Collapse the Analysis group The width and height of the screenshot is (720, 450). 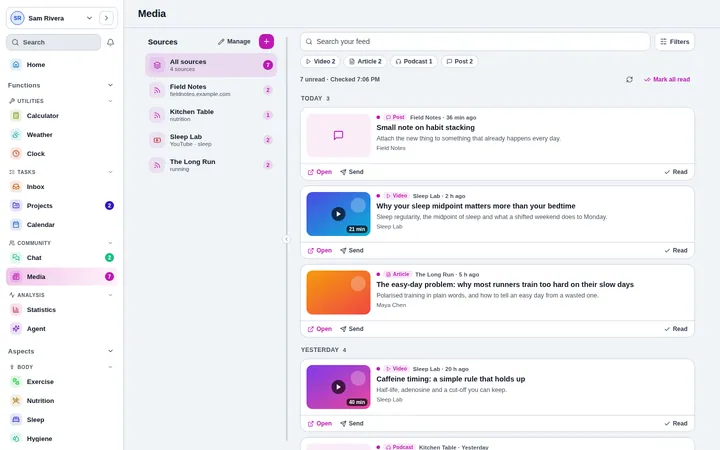pyautogui.click(x=110, y=295)
